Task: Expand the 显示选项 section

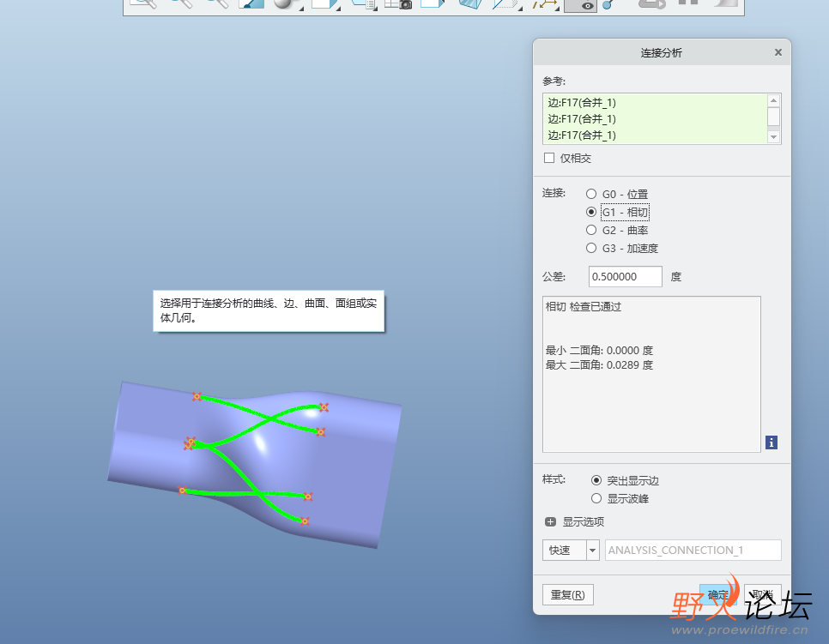Action: point(550,521)
